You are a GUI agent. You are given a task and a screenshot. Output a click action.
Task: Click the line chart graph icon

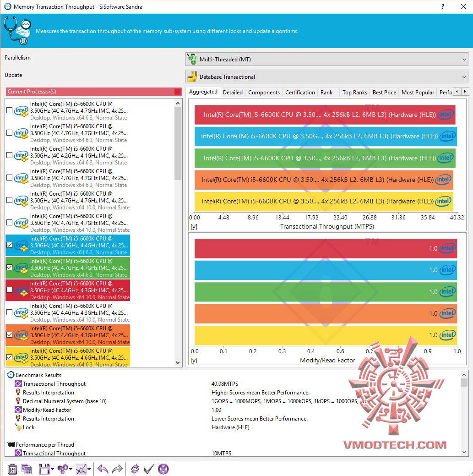pyautogui.click(x=81, y=469)
